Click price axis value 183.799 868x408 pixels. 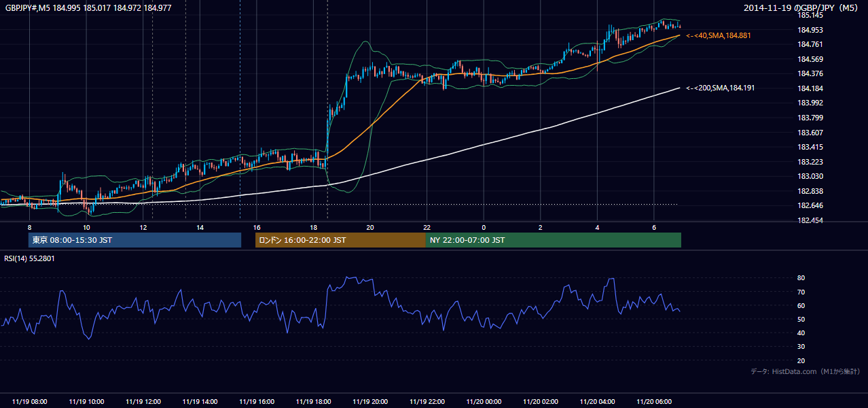pyautogui.click(x=810, y=118)
